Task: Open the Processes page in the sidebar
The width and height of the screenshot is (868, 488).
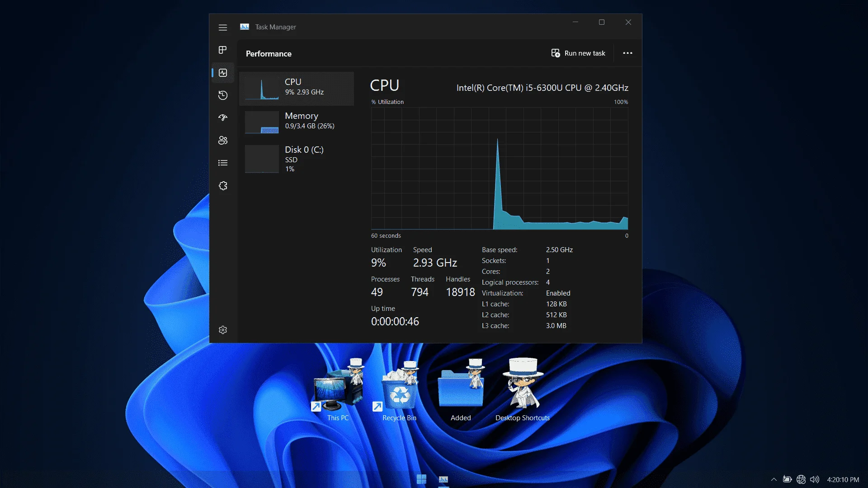Action: 223,50
